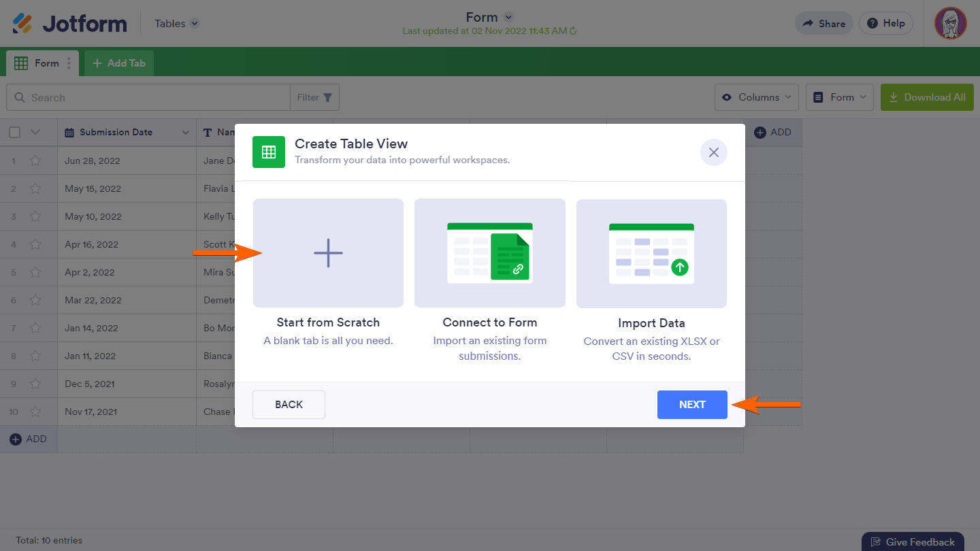Click the ADD column plus icon
Image resolution: width=980 pixels, height=551 pixels.
[x=760, y=133]
